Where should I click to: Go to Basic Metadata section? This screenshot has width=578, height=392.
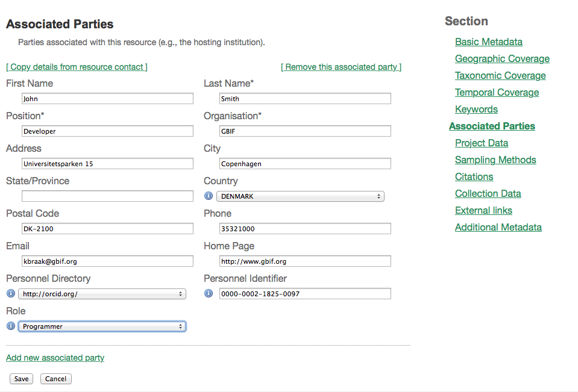coord(488,42)
